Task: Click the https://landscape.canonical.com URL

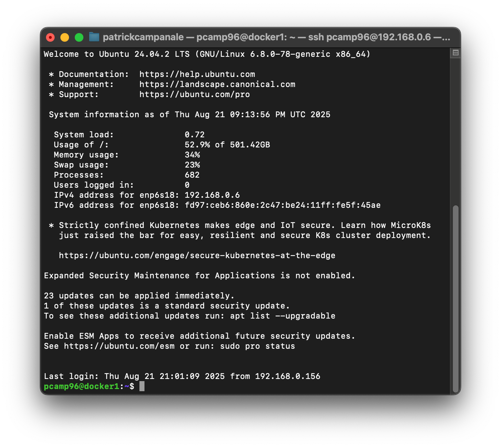Action: pyautogui.click(x=217, y=84)
